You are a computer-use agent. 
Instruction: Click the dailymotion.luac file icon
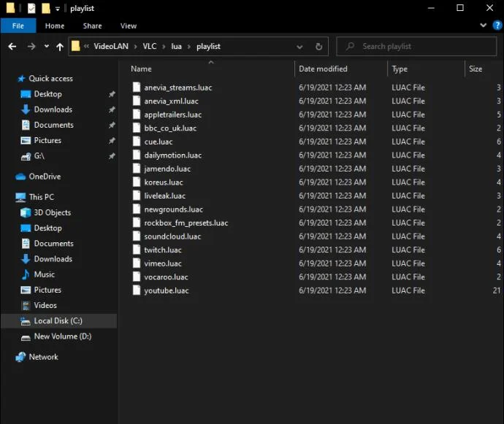click(x=137, y=155)
